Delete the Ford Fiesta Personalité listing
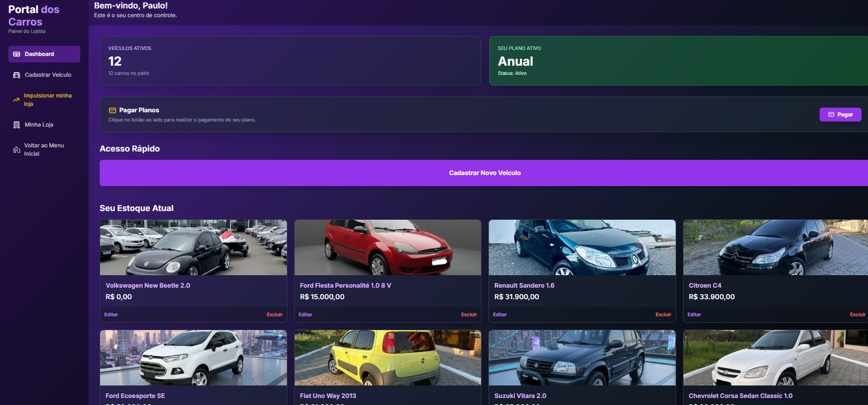868x405 pixels. coord(469,315)
